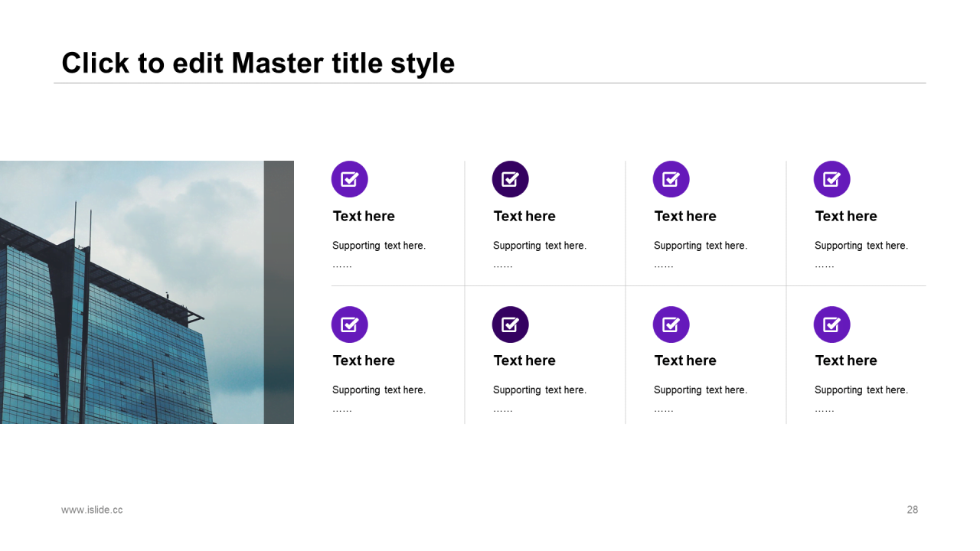Click the checkmark icon in top-row first column
This screenshot has width=980, height=551.
[x=349, y=179]
